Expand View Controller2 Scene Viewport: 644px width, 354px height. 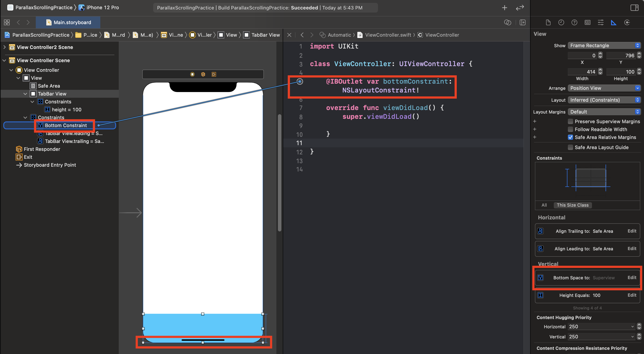point(5,47)
